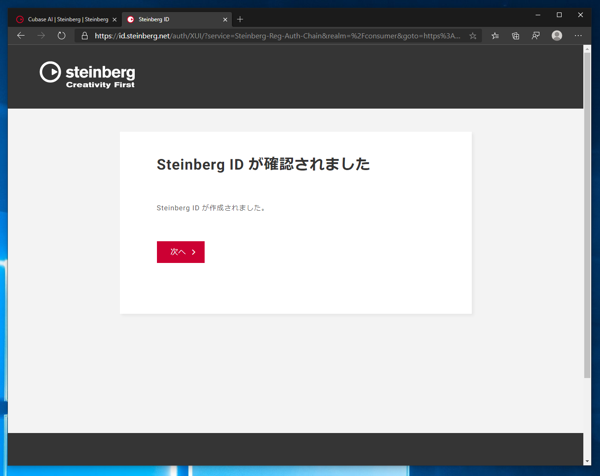Open a new browser tab

tap(240, 19)
